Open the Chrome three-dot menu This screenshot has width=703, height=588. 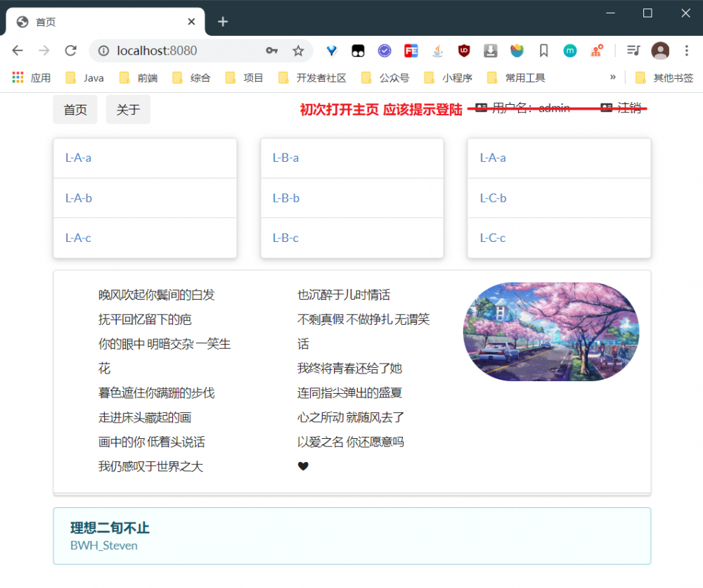[686, 51]
